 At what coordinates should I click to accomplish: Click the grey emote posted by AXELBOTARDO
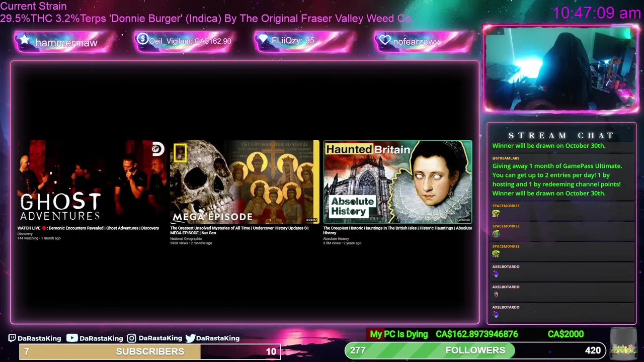click(496, 295)
